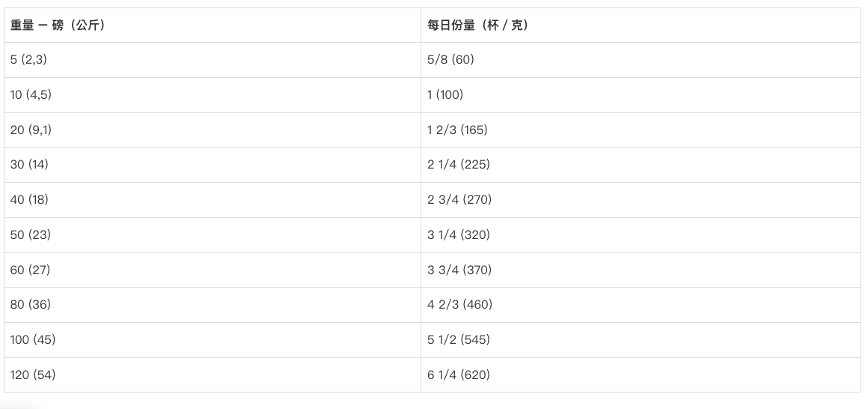Image resolution: width=868 pixels, height=409 pixels.
Task: Click the 每日份量（杯 / 克）column header
Action: tap(477, 25)
